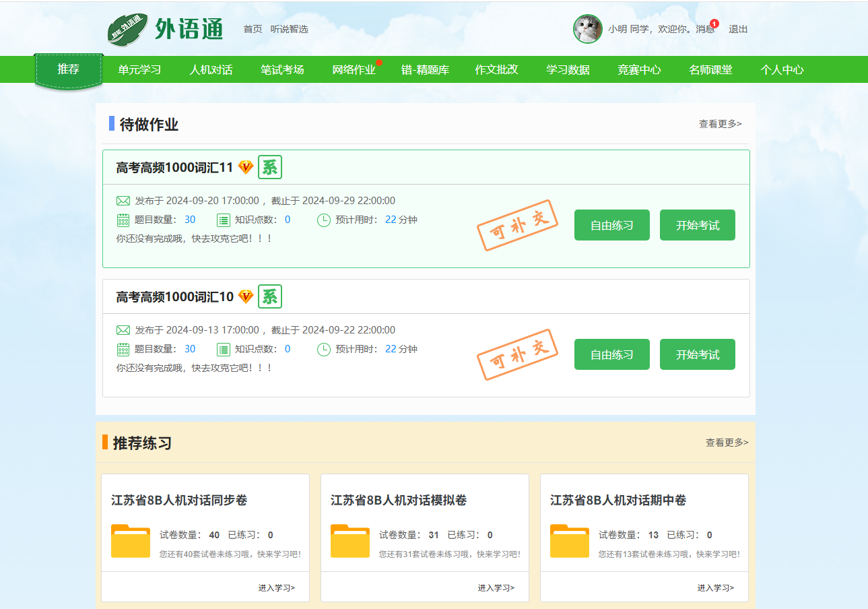Choose 自由练习 for 高考高频1000词汇10

(611, 354)
